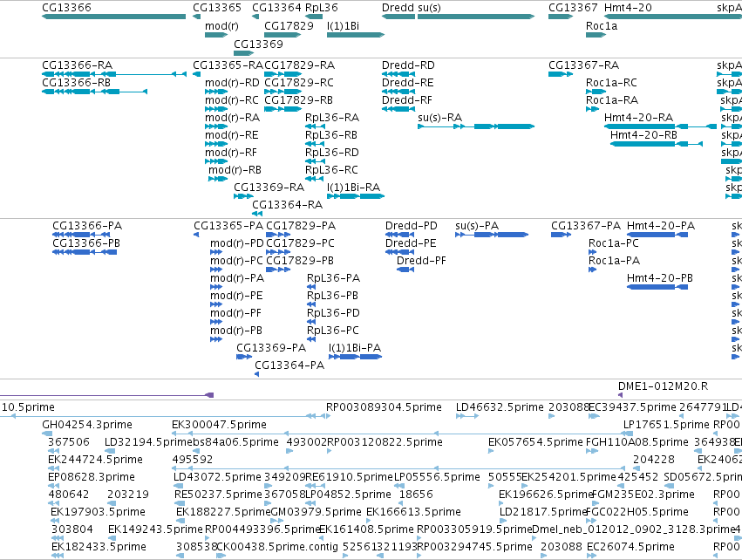This screenshot has width=742, height=560.
Task: Select the EK244724.5prime EST label
Action: point(95,459)
